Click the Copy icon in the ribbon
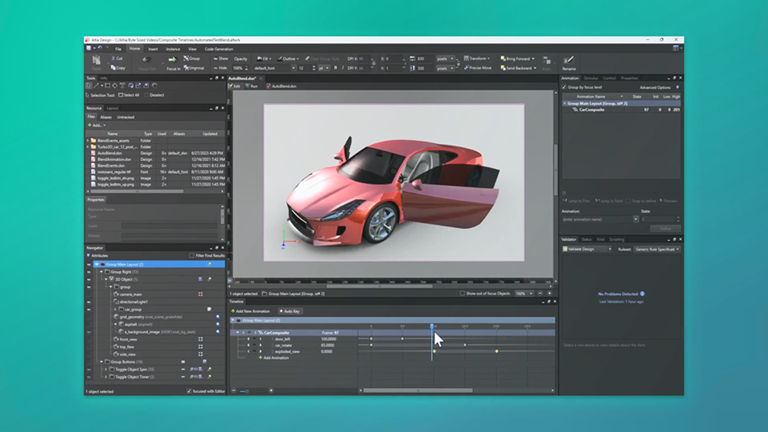 tap(115, 68)
